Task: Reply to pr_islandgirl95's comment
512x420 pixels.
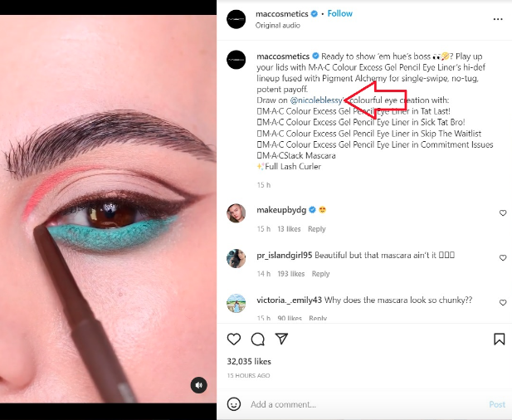Action: [x=320, y=274]
